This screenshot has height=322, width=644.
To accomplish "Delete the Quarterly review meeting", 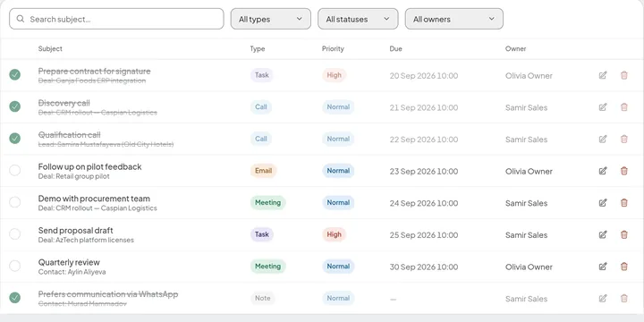I will pos(624,267).
